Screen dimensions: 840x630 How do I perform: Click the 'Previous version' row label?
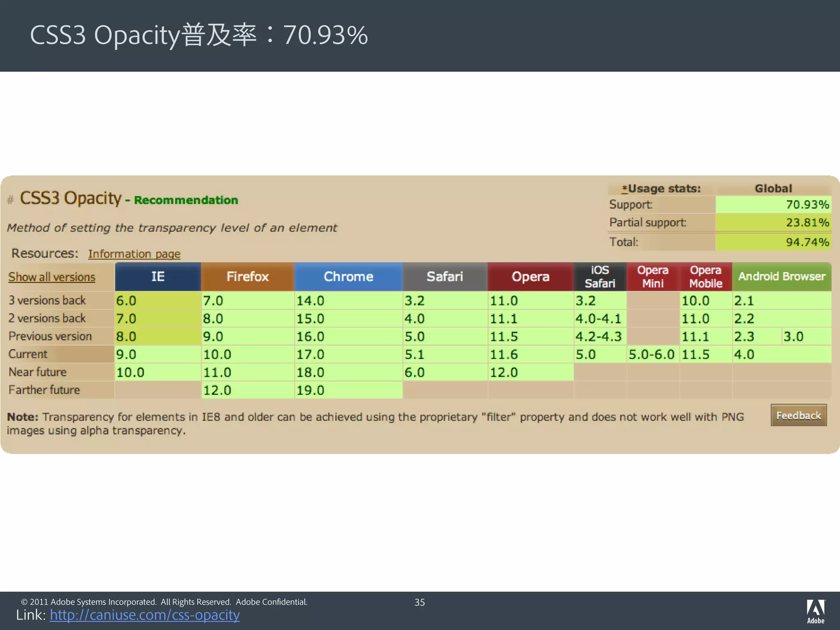point(50,336)
